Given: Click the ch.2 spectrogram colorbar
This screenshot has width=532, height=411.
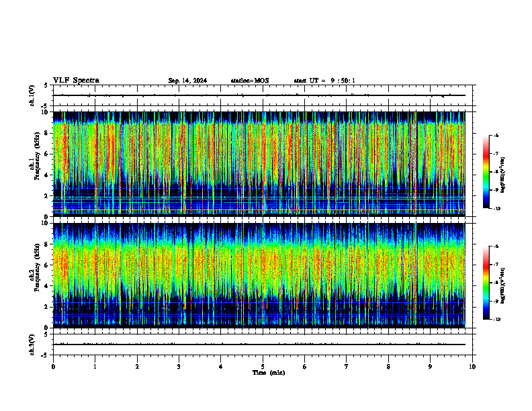Looking at the screenshot, I should click(486, 283).
